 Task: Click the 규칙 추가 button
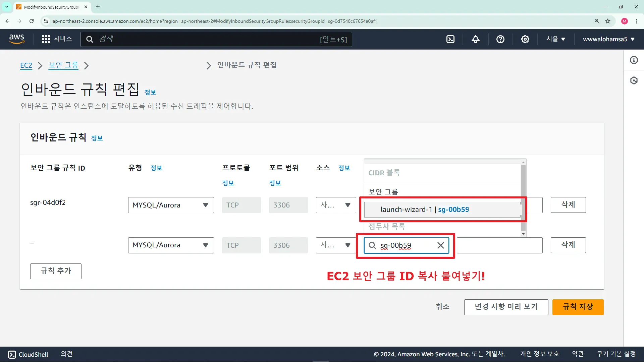pyautogui.click(x=56, y=271)
